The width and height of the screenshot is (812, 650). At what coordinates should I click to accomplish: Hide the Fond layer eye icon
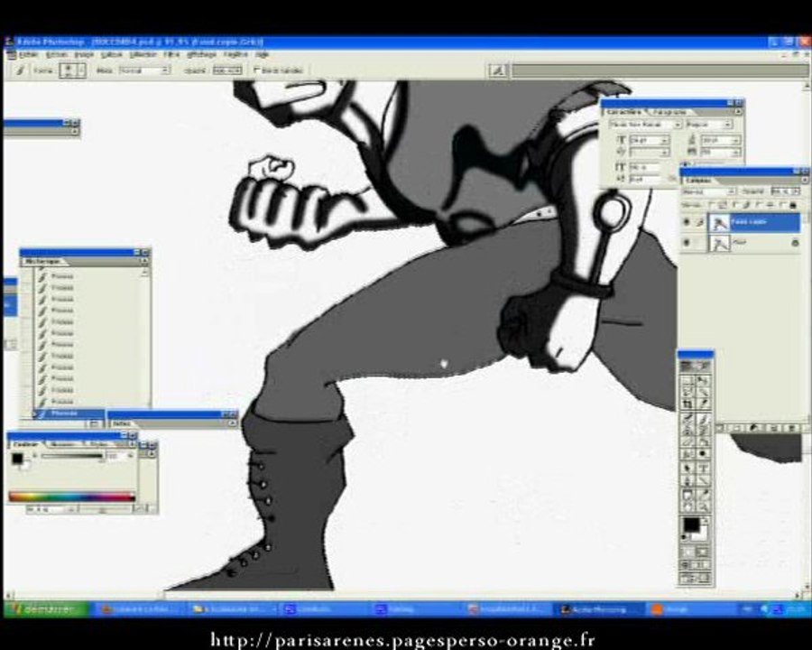point(687,242)
